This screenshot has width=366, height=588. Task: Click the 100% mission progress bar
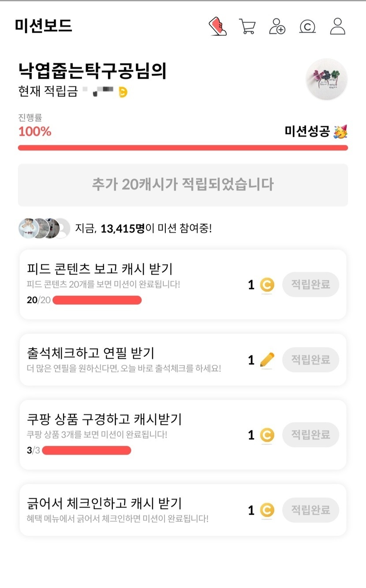(x=183, y=148)
